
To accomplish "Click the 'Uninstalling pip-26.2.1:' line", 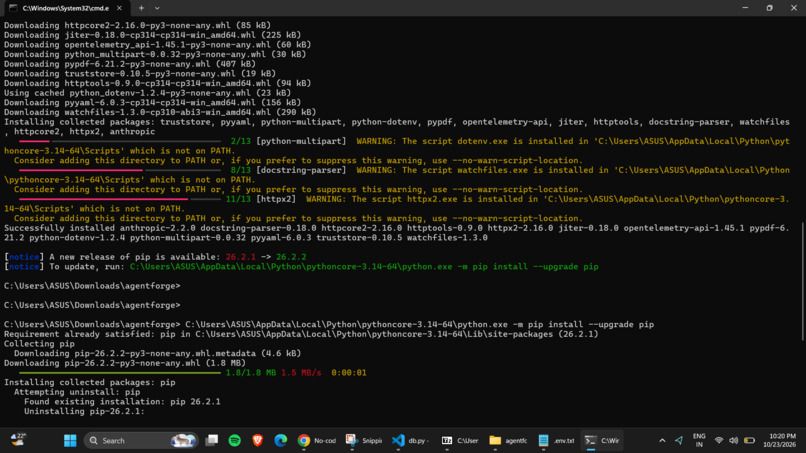I will coord(84,411).
